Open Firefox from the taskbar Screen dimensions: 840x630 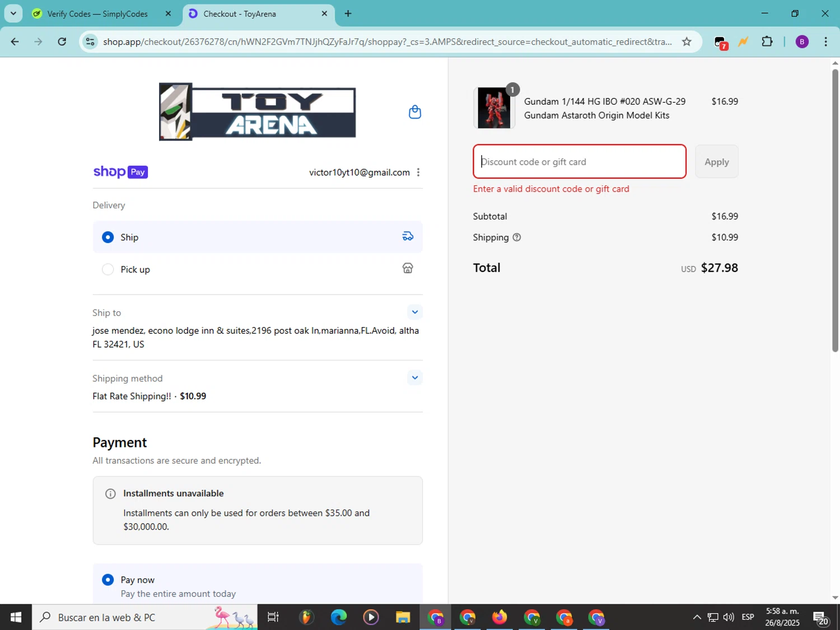[x=499, y=617]
